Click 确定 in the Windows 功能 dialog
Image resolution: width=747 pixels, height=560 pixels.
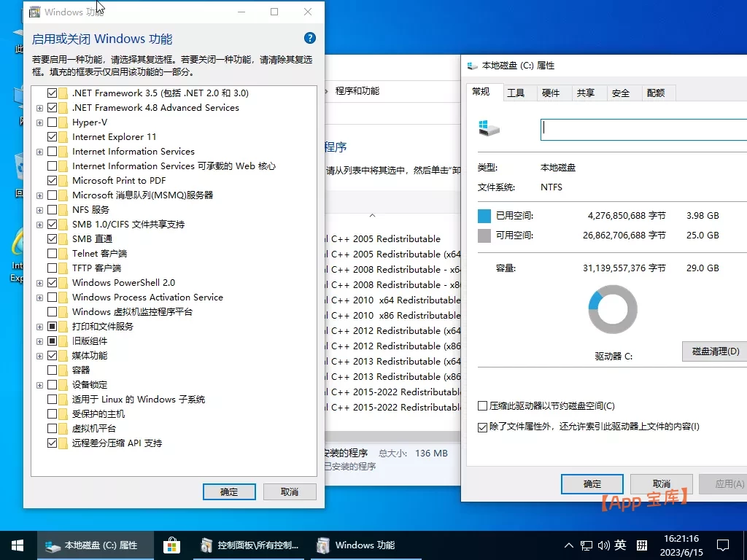click(228, 491)
